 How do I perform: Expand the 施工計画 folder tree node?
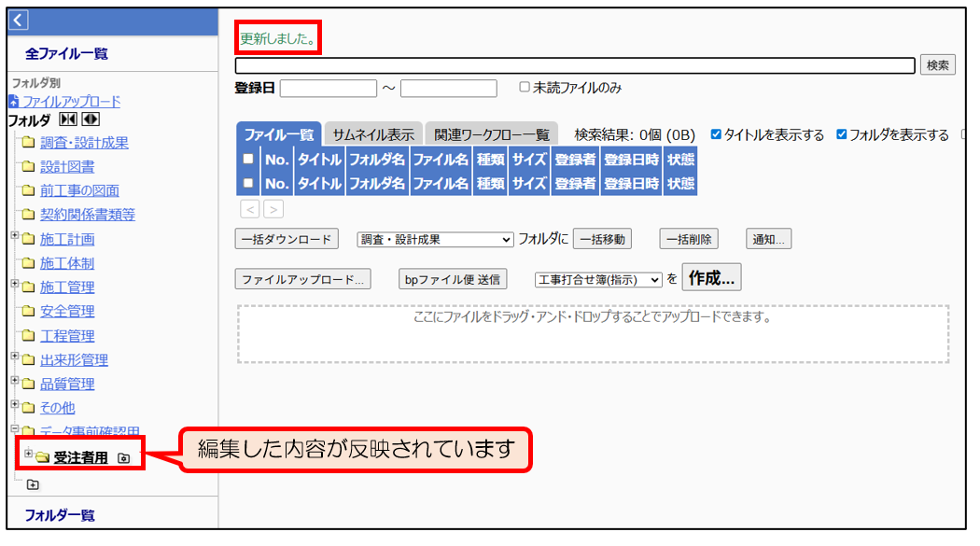click(15, 237)
